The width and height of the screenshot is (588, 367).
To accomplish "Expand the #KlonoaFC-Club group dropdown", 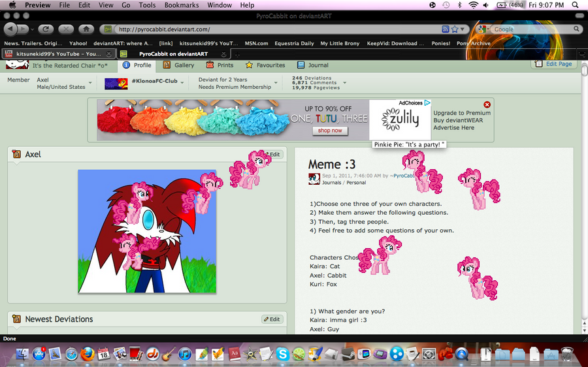I will click(x=182, y=82).
